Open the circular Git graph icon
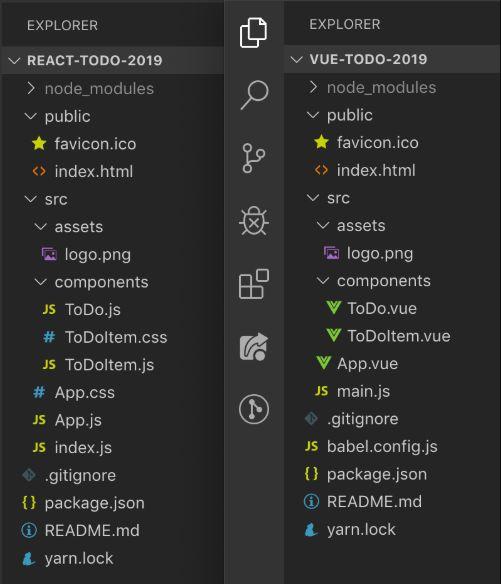This screenshot has height=584, width=501. [x=254, y=409]
